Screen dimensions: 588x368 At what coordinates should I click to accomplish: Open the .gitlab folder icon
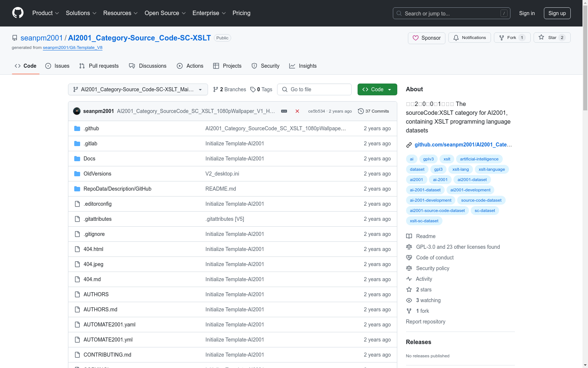tap(77, 144)
